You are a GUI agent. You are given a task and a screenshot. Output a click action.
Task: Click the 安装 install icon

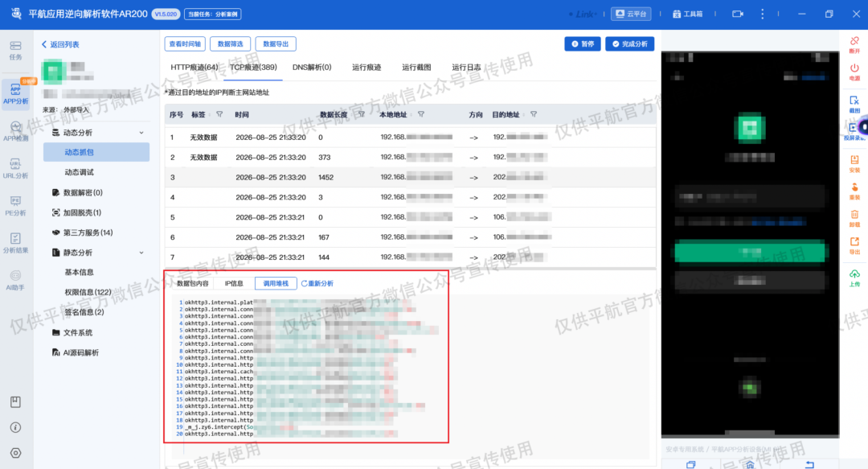coord(854,163)
